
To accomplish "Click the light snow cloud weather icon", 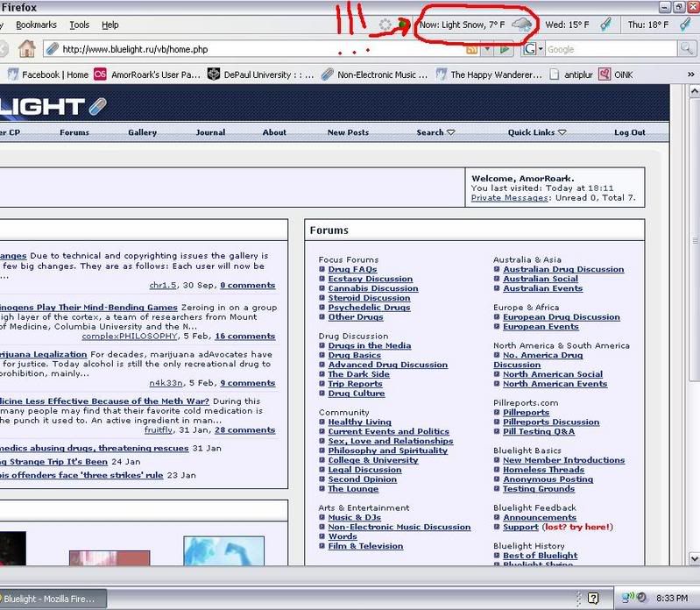I will coord(522,25).
